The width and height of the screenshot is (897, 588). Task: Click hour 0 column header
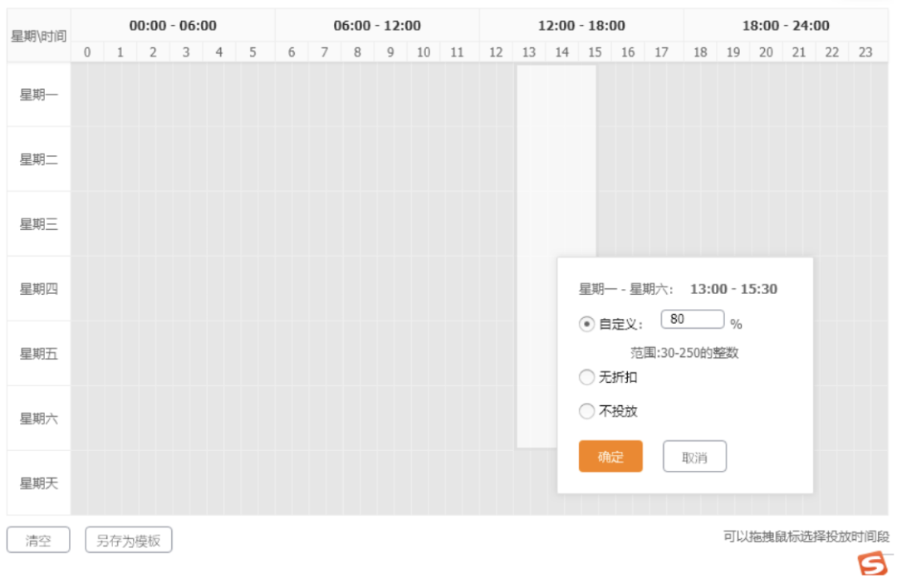[x=86, y=51]
